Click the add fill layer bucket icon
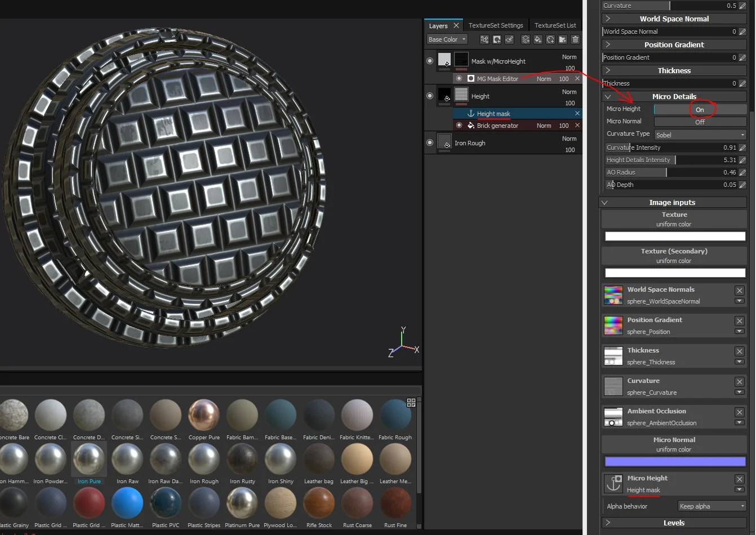This screenshot has height=535, width=756. click(538, 39)
